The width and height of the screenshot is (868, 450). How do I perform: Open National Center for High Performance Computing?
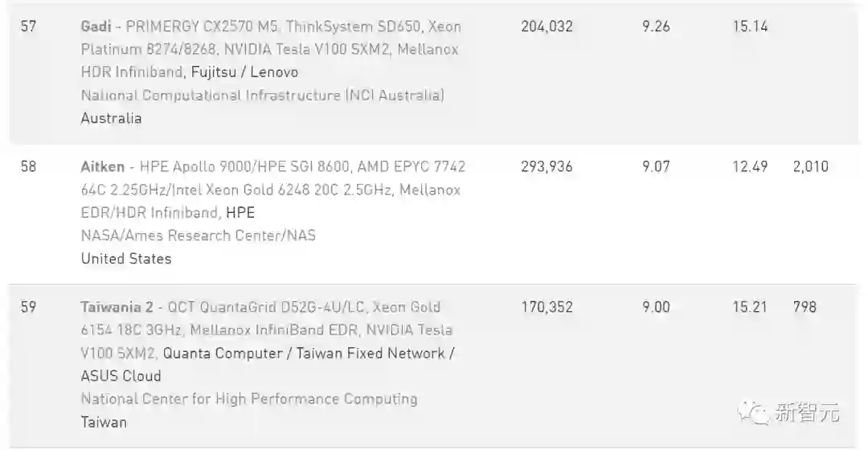[x=249, y=399]
